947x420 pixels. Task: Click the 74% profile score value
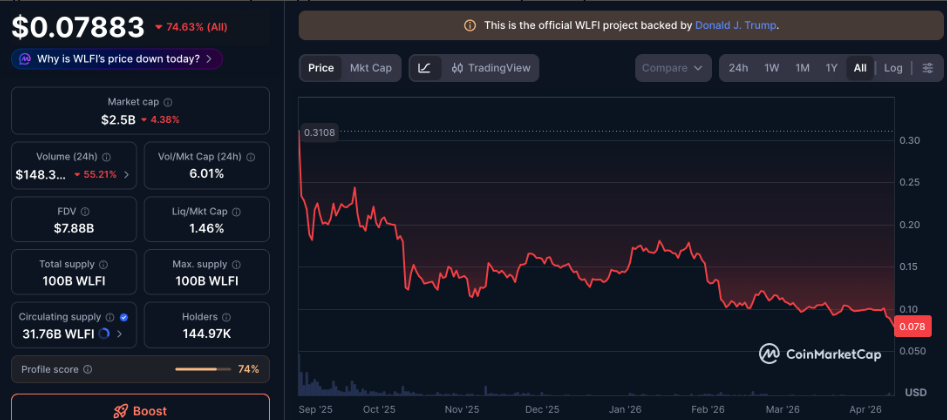pyautogui.click(x=248, y=369)
